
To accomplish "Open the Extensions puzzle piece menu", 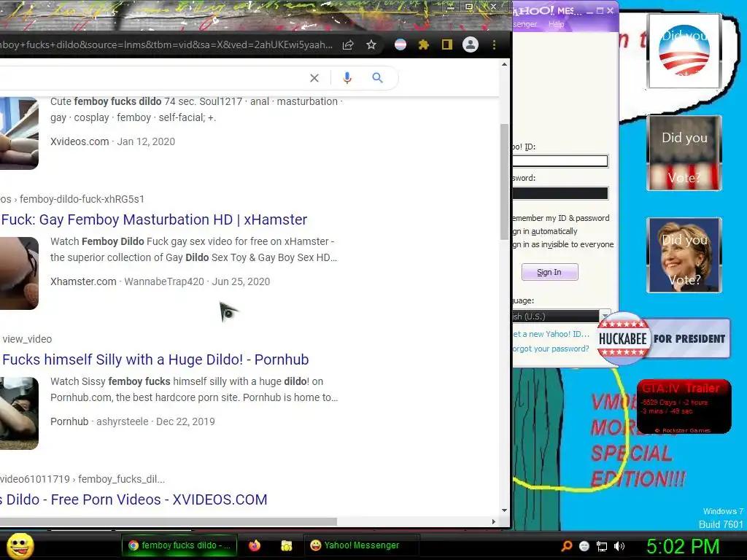I will coord(424,44).
